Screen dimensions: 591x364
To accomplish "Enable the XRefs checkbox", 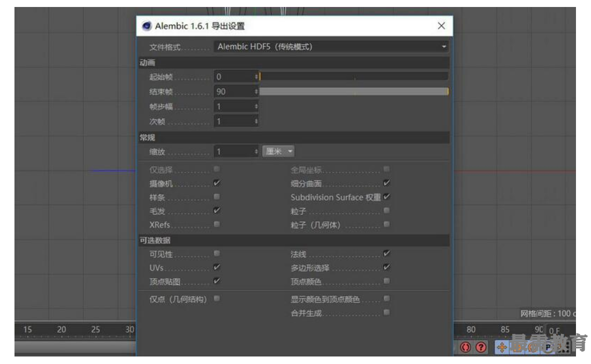I will (x=217, y=224).
